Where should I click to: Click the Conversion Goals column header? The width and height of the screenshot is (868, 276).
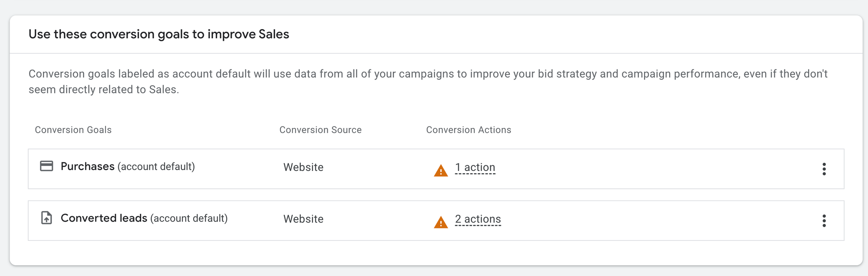pos(73,130)
